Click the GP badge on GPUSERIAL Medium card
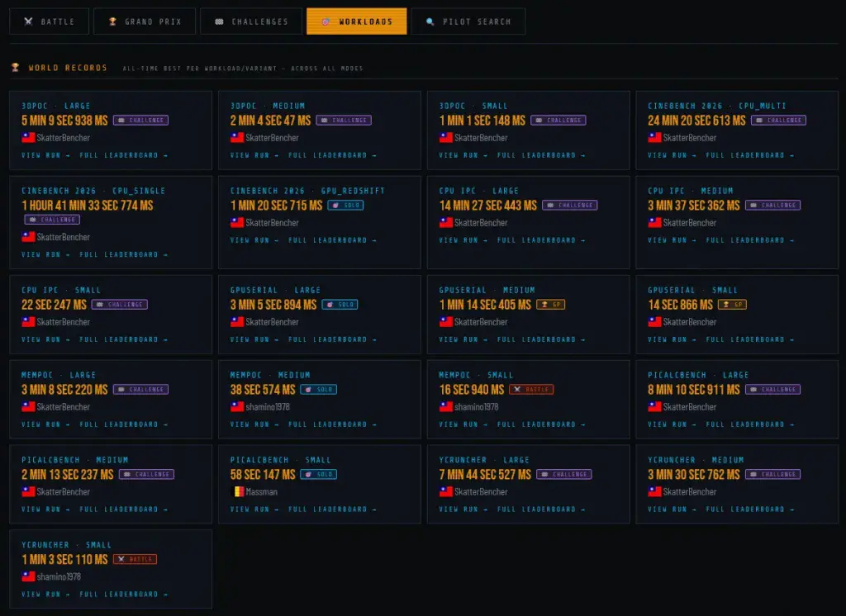 point(551,304)
